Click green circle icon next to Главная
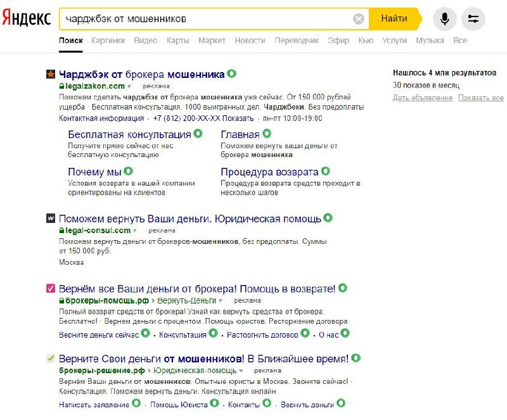 (267, 134)
